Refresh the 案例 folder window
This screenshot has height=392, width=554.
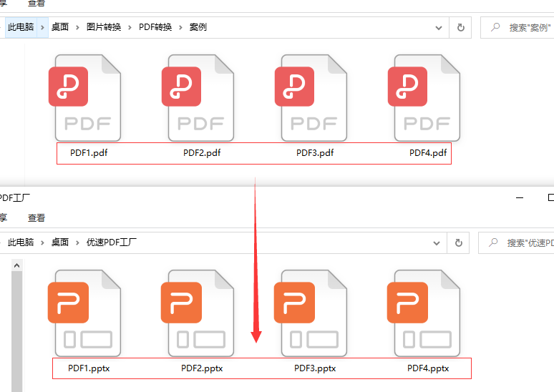tap(460, 28)
